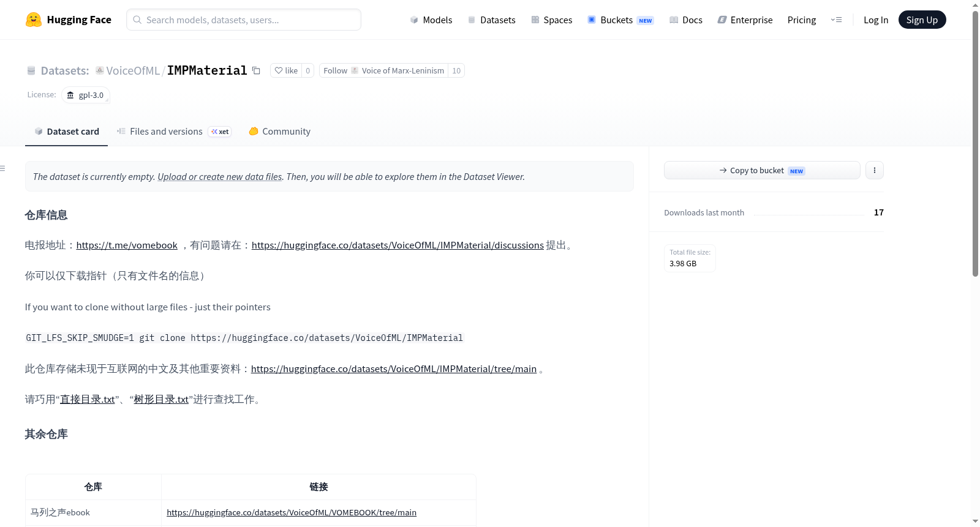
Task: Open the 树形目录.txt file link
Action: (x=161, y=400)
